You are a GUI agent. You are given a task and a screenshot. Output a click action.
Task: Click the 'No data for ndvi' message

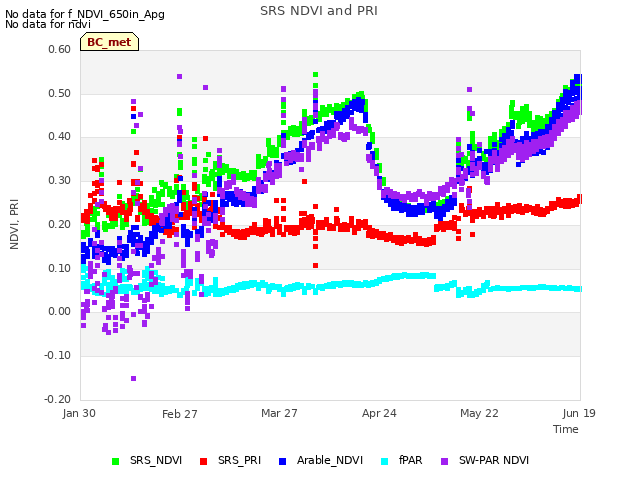click(x=48, y=24)
